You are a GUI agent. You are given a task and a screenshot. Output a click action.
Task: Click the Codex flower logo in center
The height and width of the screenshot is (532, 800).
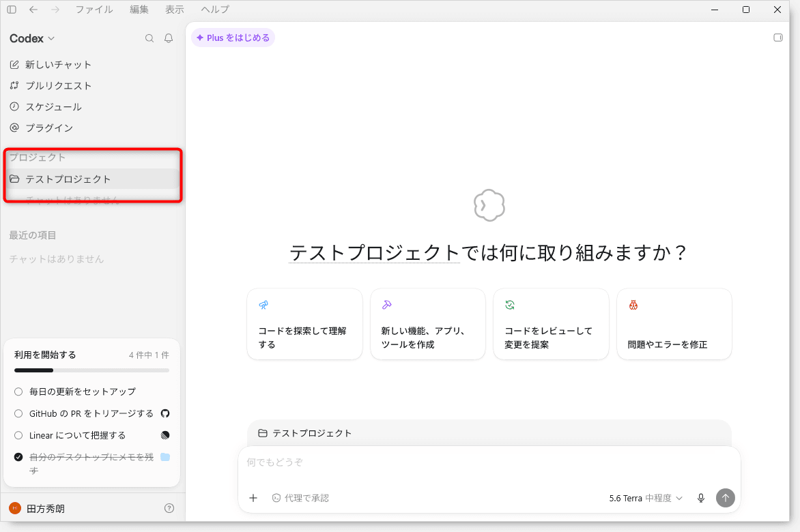tap(489, 205)
